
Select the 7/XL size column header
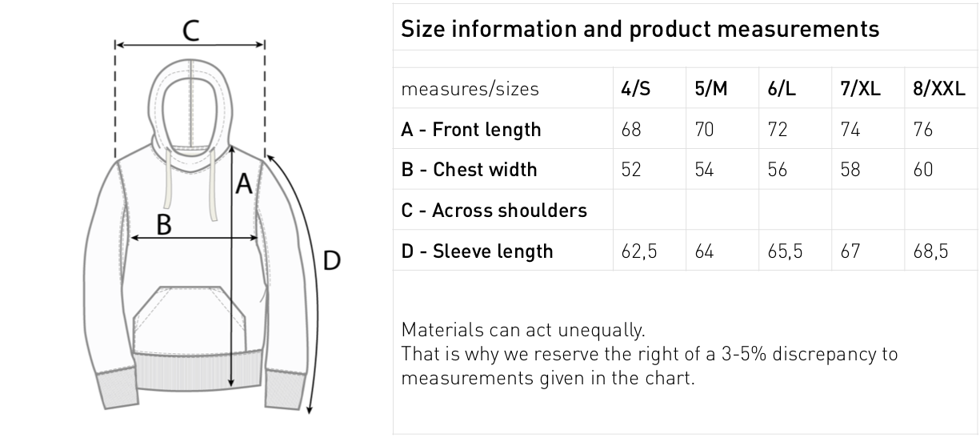860,89
